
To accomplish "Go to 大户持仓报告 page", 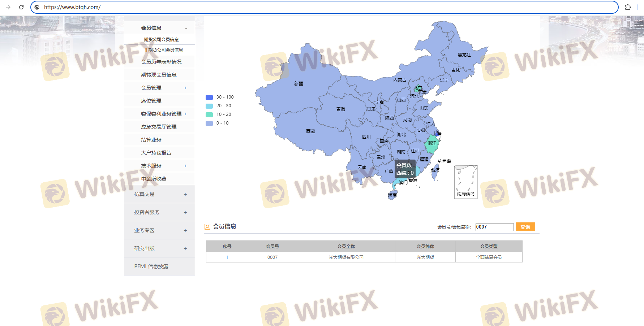I will click(156, 153).
